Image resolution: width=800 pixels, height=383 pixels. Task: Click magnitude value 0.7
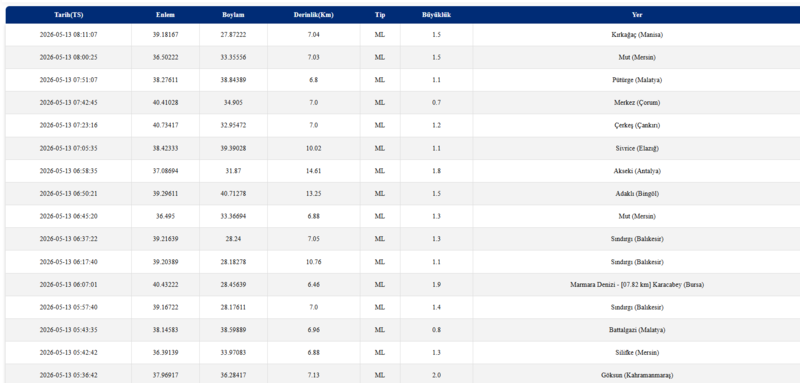click(436, 103)
